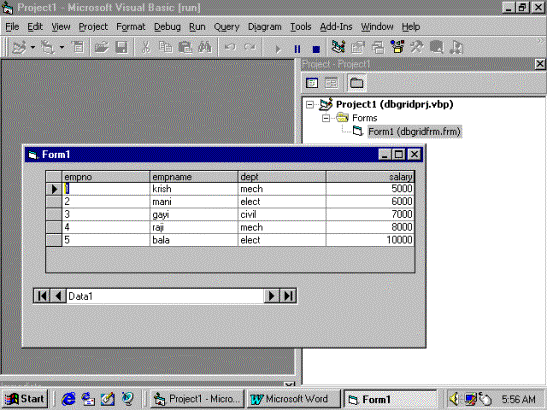Open the Window menu
This screenshot has height=410, width=547.
pyautogui.click(x=377, y=27)
